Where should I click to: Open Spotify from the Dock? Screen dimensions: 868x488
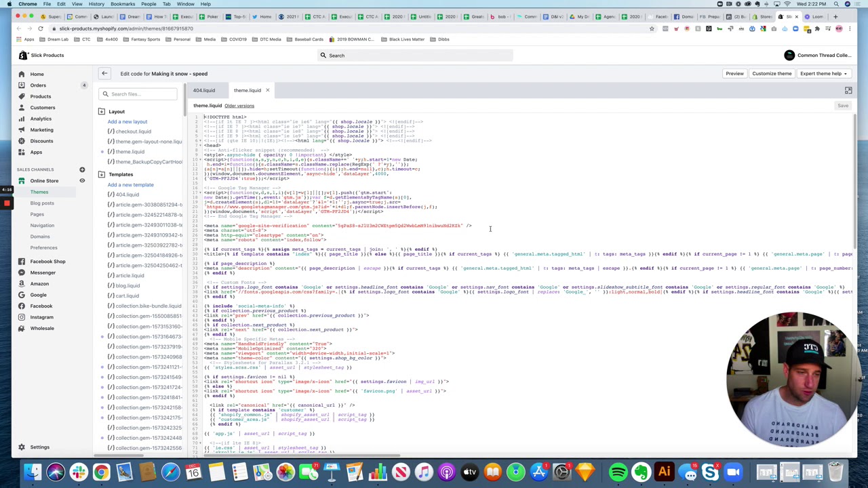(x=618, y=472)
